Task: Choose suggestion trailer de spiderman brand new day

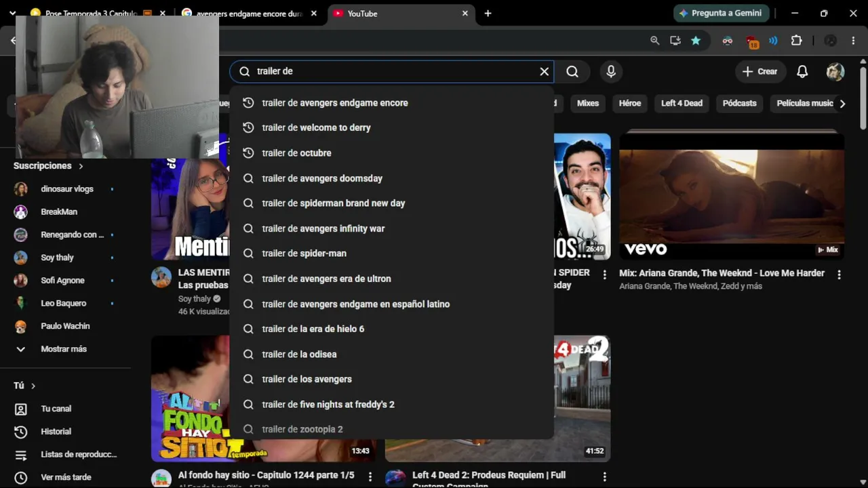Action: point(392,203)
